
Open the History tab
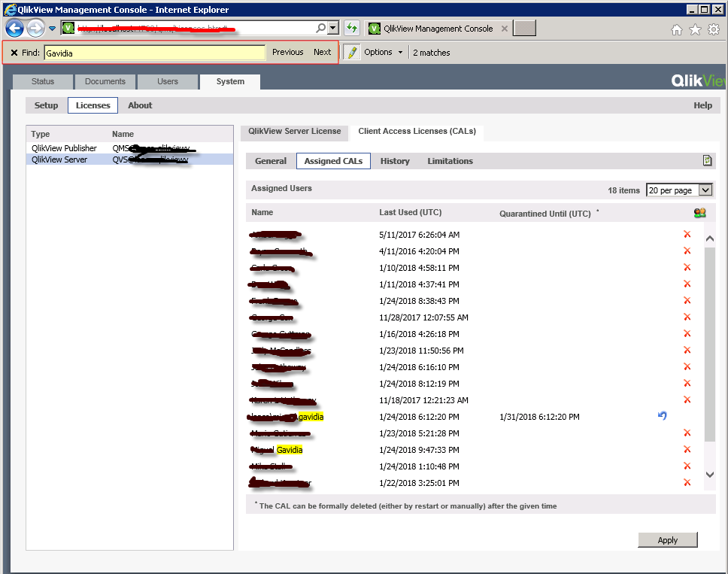click(x=395, y=161)
